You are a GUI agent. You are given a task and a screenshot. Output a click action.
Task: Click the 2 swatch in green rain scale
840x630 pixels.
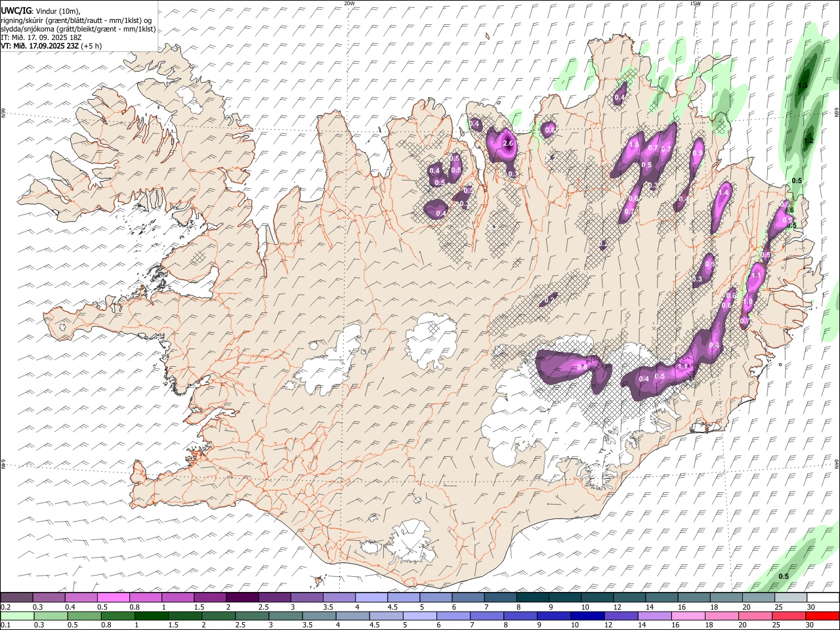pos(219,616)
